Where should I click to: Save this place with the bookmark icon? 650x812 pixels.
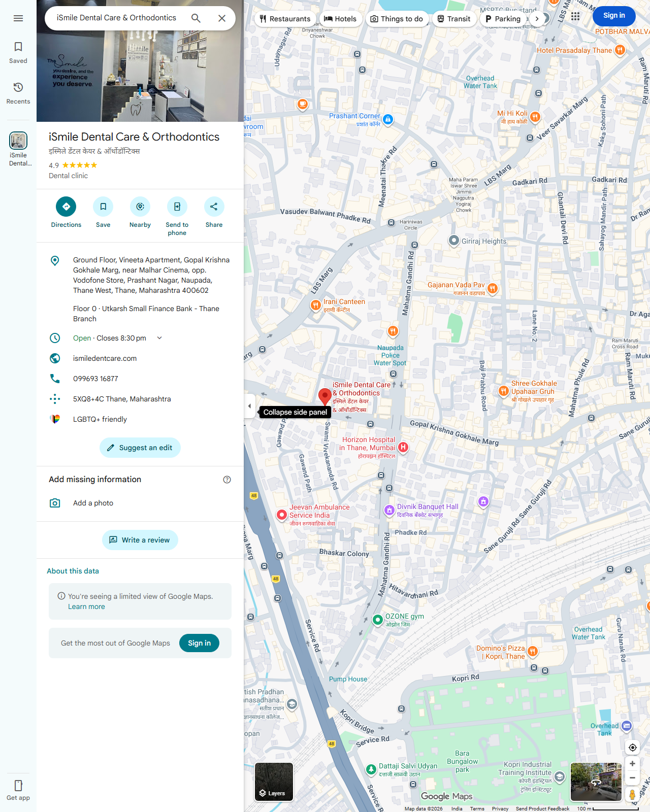103,207
